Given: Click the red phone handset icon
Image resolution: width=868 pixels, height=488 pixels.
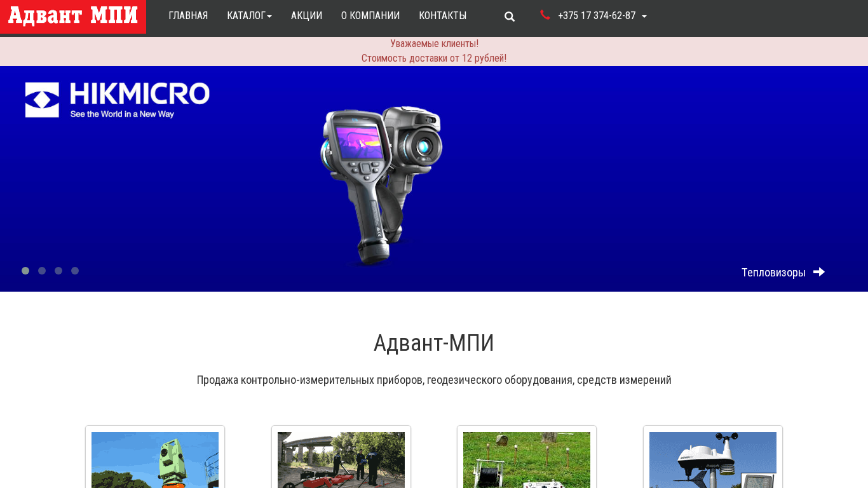Looking at the screenshot, I should point(545,15).
